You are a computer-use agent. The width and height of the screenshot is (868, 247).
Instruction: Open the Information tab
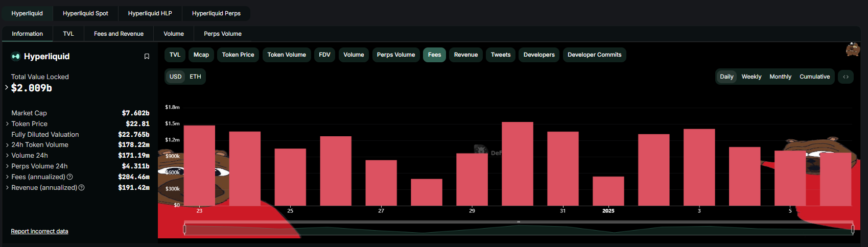click(28, 34)
